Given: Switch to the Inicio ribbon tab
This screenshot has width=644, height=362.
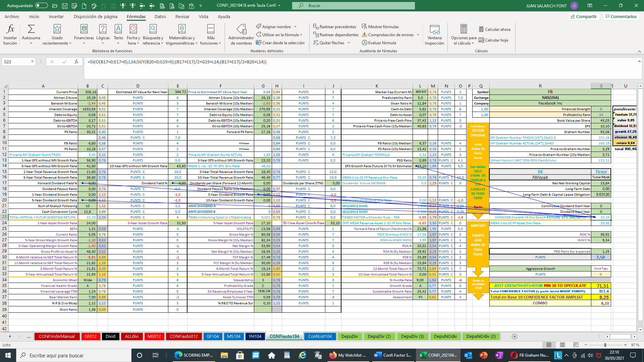Looking at the screenshot, I should pos(34,16).
